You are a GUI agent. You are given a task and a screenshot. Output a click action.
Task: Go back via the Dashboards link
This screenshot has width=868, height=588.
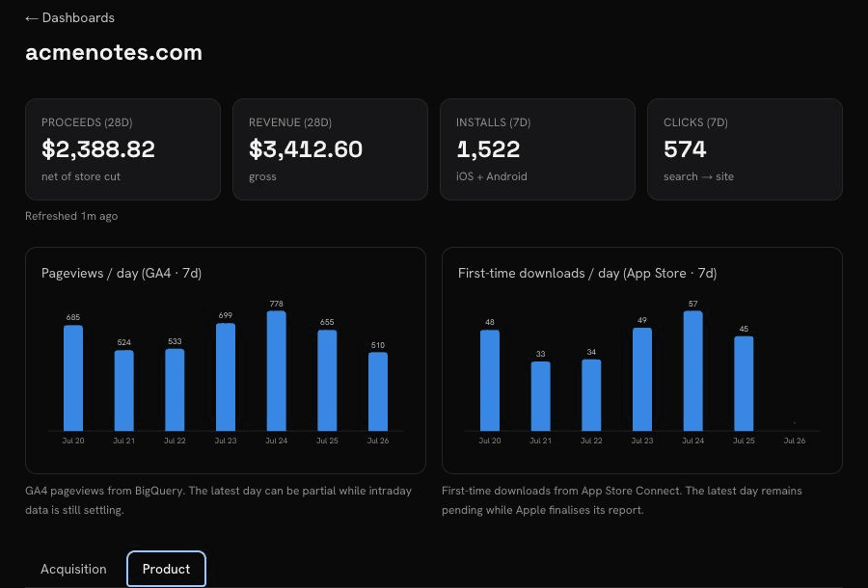tap(69, 17)
